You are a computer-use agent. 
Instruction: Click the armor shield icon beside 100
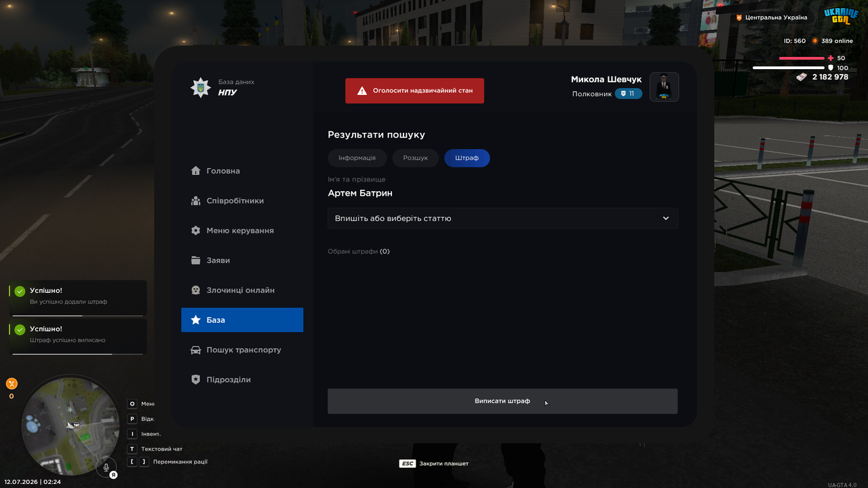[x=831, y=68]
